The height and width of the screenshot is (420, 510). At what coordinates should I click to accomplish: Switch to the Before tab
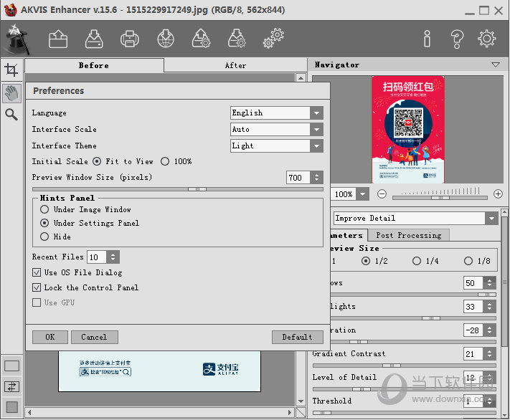[x=94, y=65]
